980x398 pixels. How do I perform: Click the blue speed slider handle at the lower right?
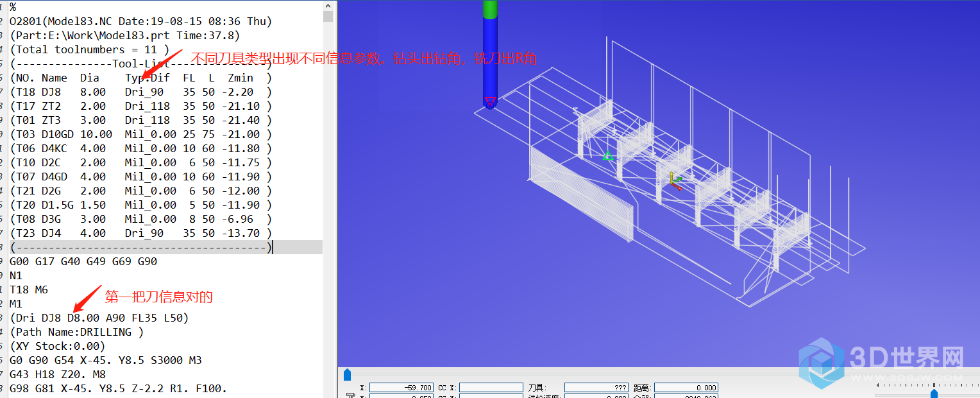934,393
